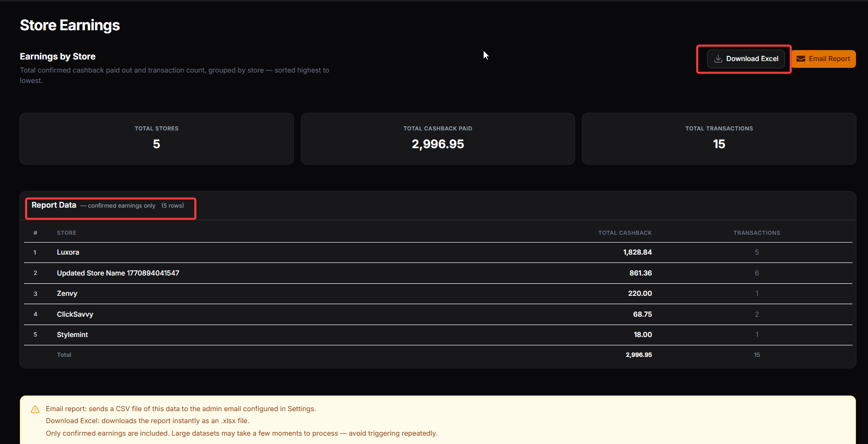Click the Total label in the footer row
This screenshot has width=868, height=444.
tap(64, 355)
